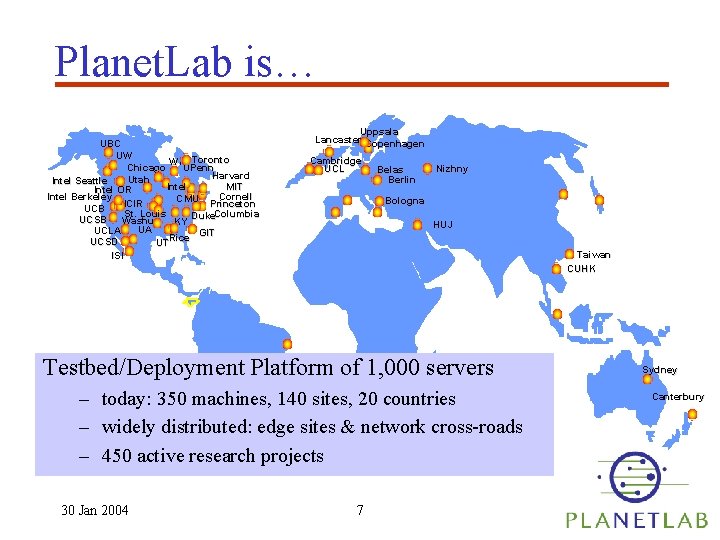Click the "Cambridge" label
This screenshot has width=720, height=540.
[336, 161]
